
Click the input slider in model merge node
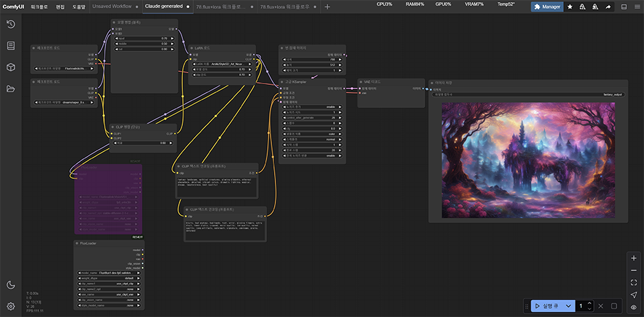tap(144, 38)
